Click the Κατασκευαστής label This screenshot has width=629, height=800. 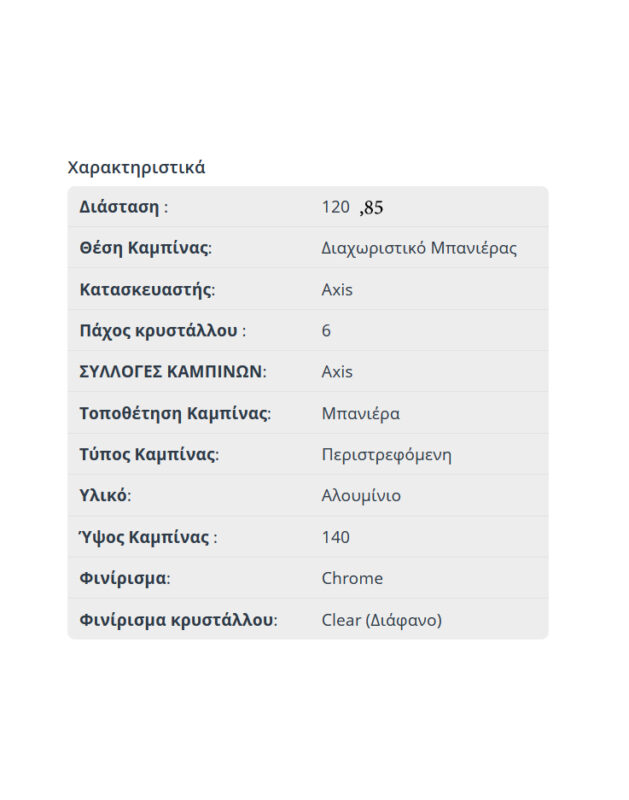click(x=146, y=290)
